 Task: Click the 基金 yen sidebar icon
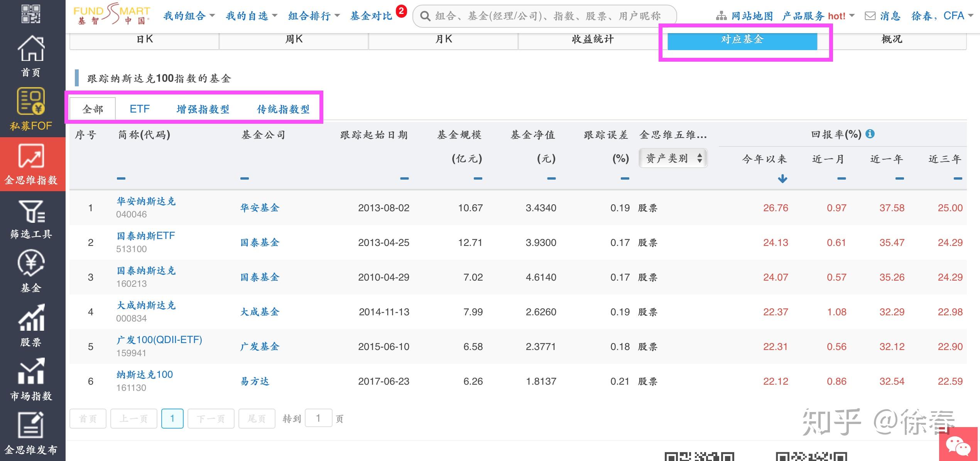click(x=31, y=264)
